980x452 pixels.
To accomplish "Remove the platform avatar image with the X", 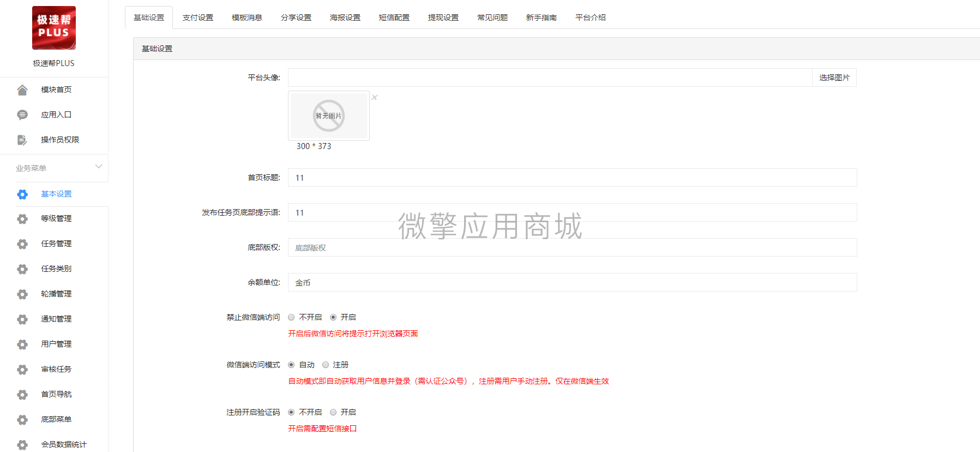I will [x=375, y=97].
